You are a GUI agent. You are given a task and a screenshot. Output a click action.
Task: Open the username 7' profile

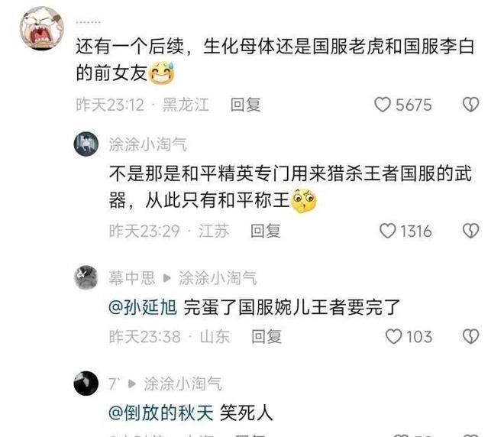(115, 384)
